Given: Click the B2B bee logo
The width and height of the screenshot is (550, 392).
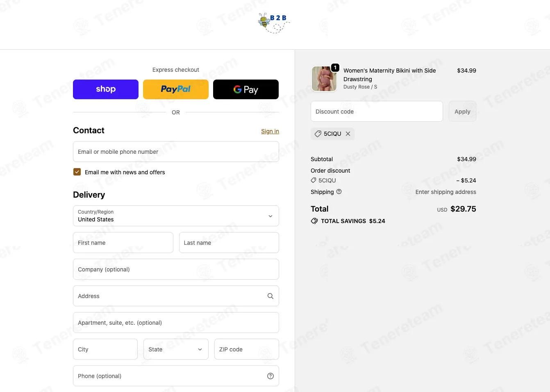Looking at the screenshot, I should (274, 23).
